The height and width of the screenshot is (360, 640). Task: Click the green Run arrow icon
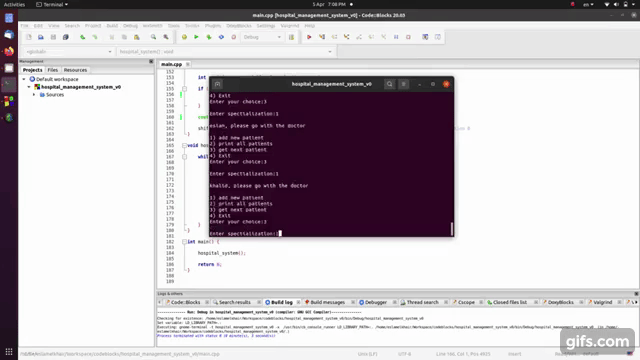(x=196, y=37)
